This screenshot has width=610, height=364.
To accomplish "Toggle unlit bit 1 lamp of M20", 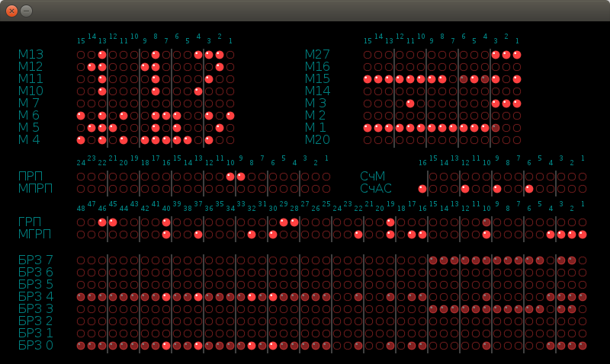I will (517, 140).
